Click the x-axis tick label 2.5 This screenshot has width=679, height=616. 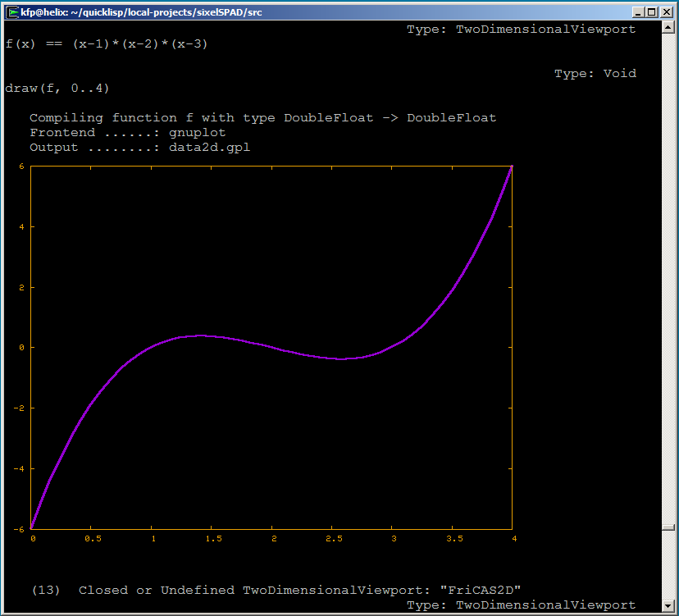[333, 539]
